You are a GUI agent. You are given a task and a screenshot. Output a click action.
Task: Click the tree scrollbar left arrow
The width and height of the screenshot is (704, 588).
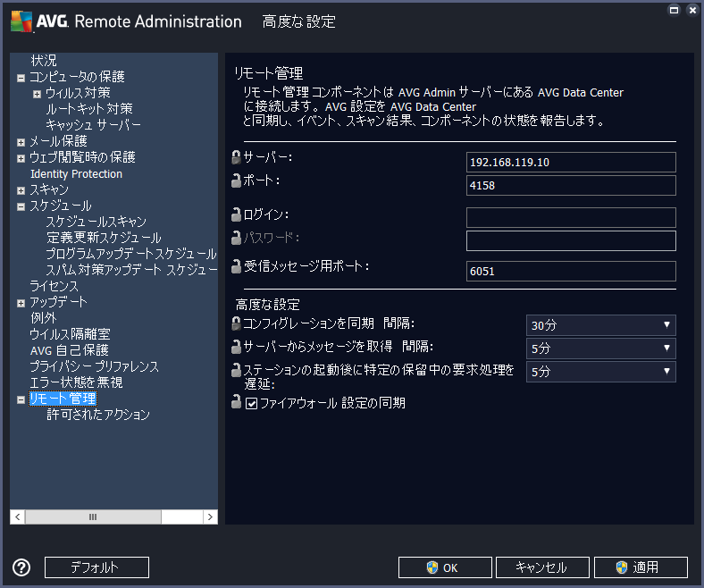(x=18, y=517)
